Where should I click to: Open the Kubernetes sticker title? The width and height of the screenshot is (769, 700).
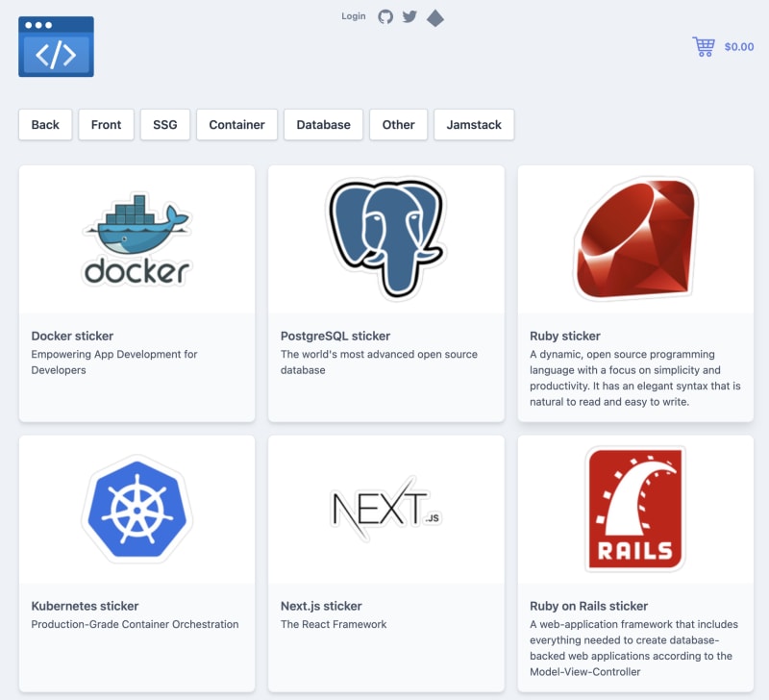click(x=85, y=606)
